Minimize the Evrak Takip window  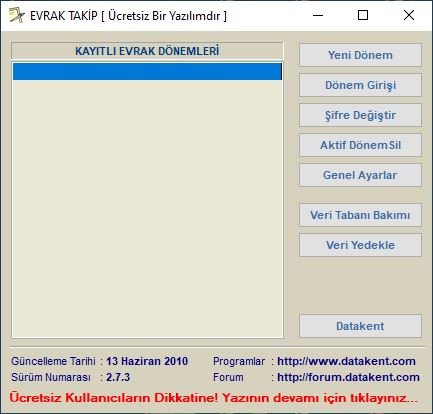tap(318, 15)
